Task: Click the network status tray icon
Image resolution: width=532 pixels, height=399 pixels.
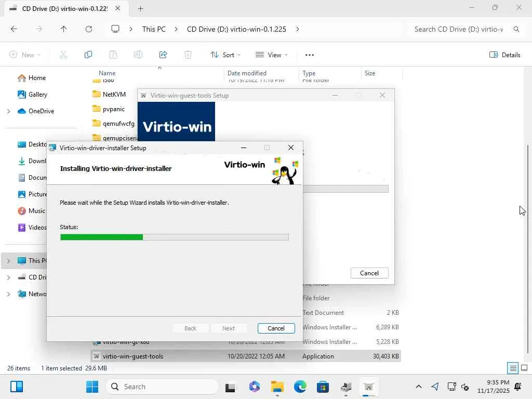Action: tap(451, 387)
